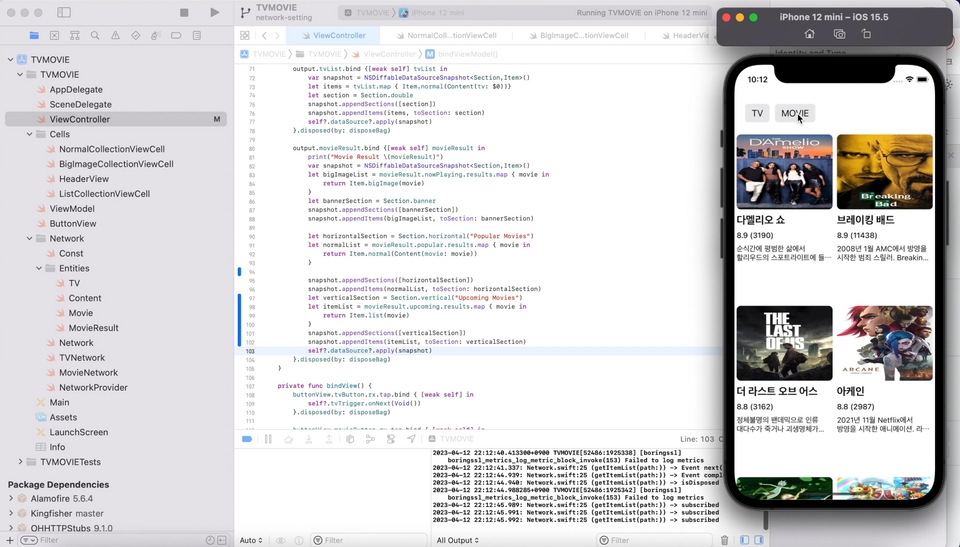This screenshot has height=547, width=960.
Task: Collapse the Cells folder
Action: tap(29, 134)
